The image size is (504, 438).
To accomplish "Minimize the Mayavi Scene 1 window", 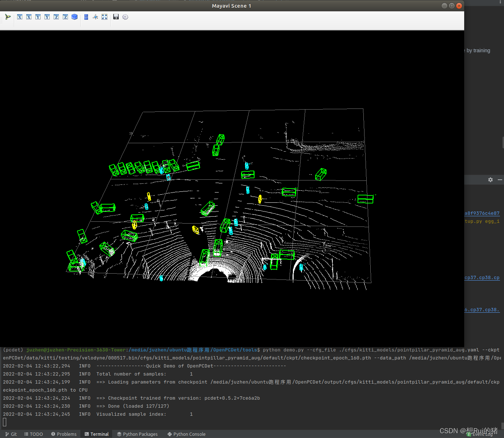I will click(444, 5).
